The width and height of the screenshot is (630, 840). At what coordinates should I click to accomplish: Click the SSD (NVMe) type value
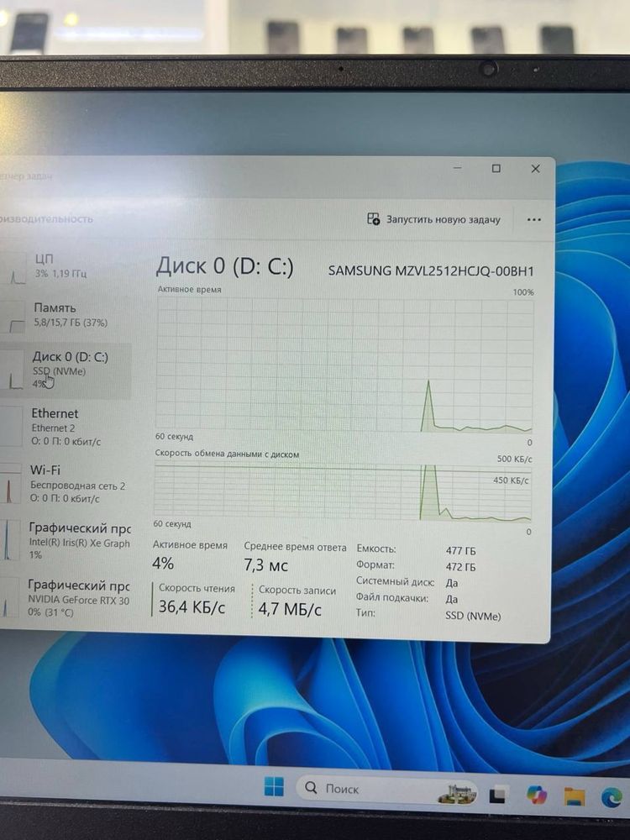tap(473, 616)
